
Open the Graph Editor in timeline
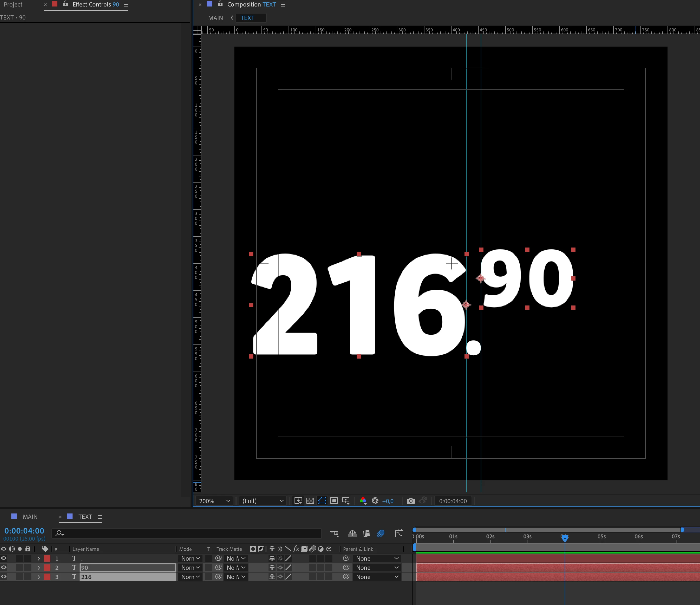point(399,533)
